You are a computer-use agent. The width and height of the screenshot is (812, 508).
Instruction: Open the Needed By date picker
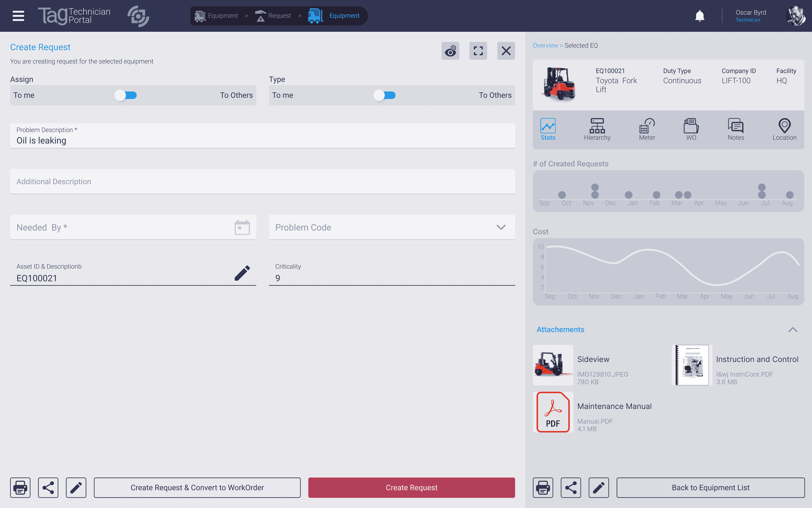241,227
